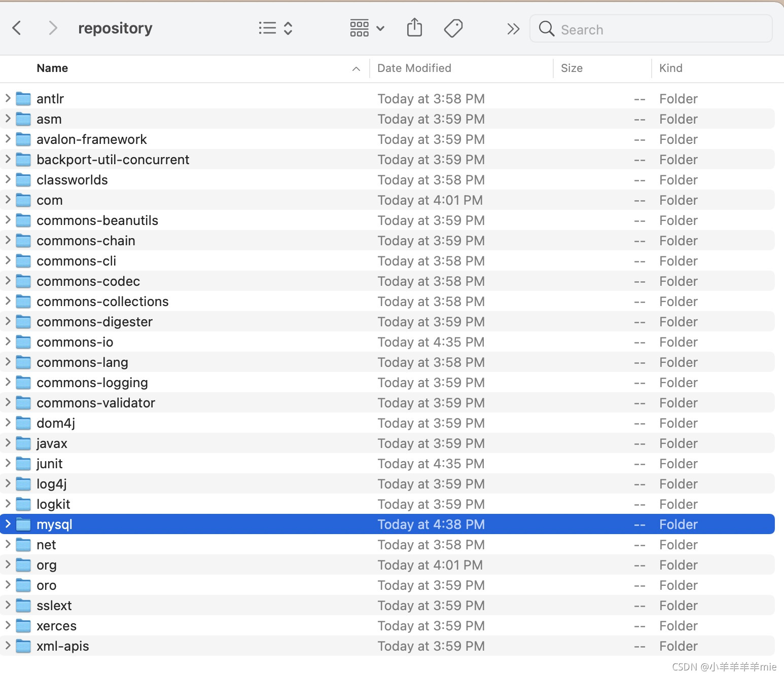This screenshot has width=784, height=676.
Task: Click the Share icon in the toolbar
Action: (x=414, y=27)
